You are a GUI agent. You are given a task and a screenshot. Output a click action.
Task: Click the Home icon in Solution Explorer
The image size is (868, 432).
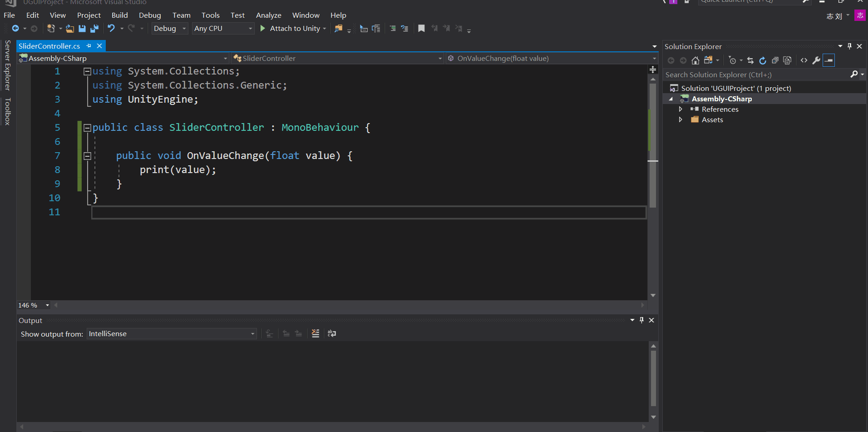[x=695, y=60]
